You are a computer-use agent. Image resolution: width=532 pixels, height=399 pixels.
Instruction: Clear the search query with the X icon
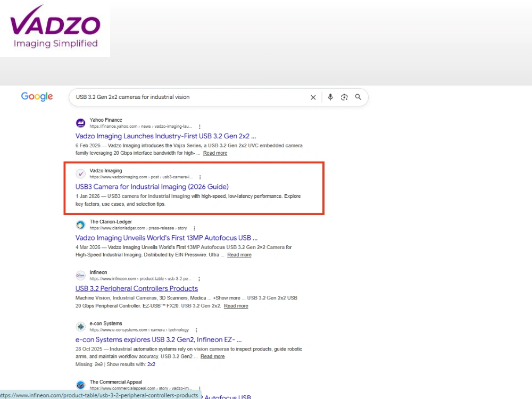313,97
